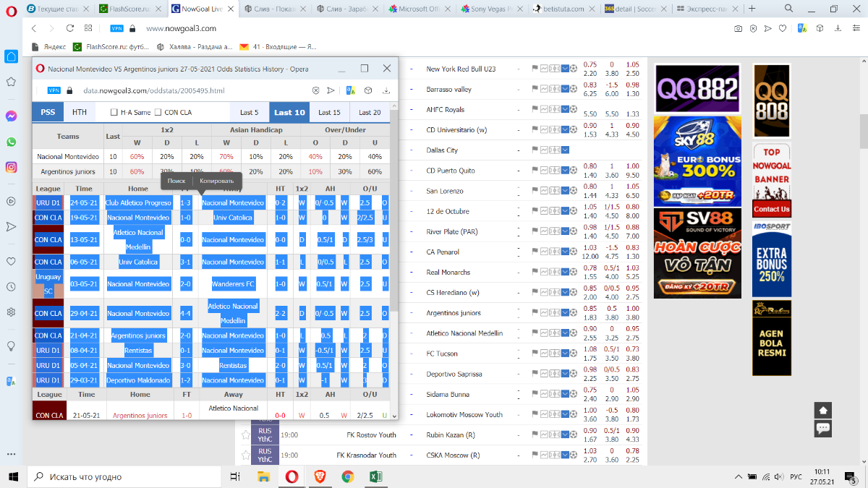868x488 pixels.
Task: Select the Last 20 matches filter
Action: click(370, 113)
